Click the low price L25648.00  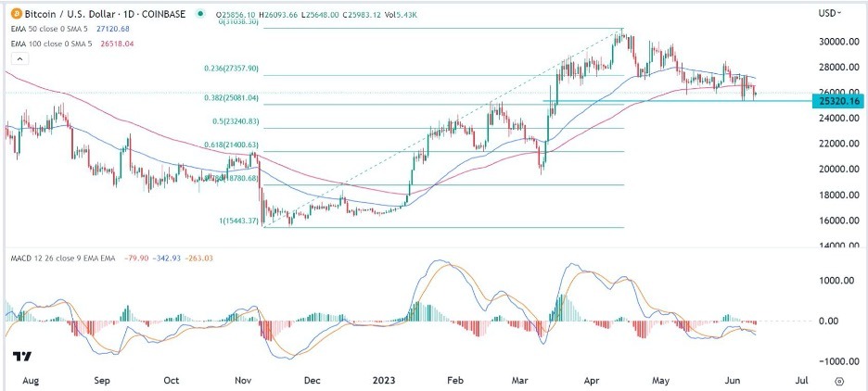319,15
